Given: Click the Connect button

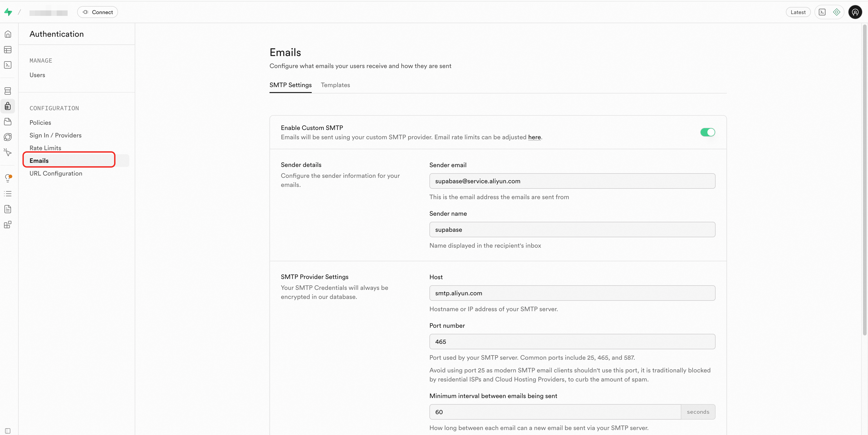Looking at the screenshot, I should tap(97, 12).
